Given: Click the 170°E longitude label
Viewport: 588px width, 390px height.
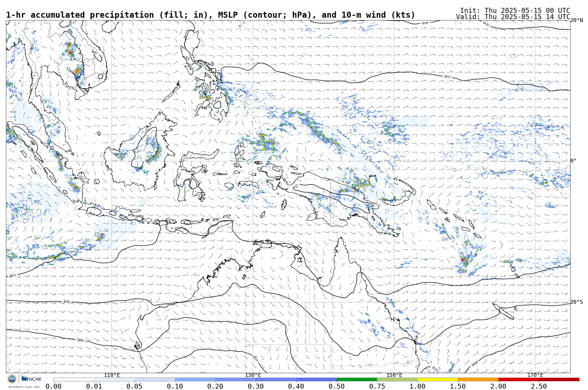Looking at the screenshot, I should [535, 375].
